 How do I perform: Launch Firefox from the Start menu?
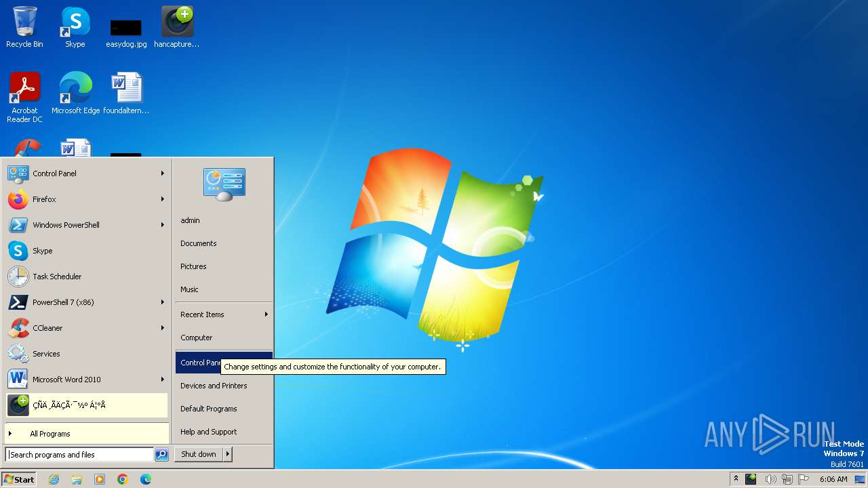87,199
